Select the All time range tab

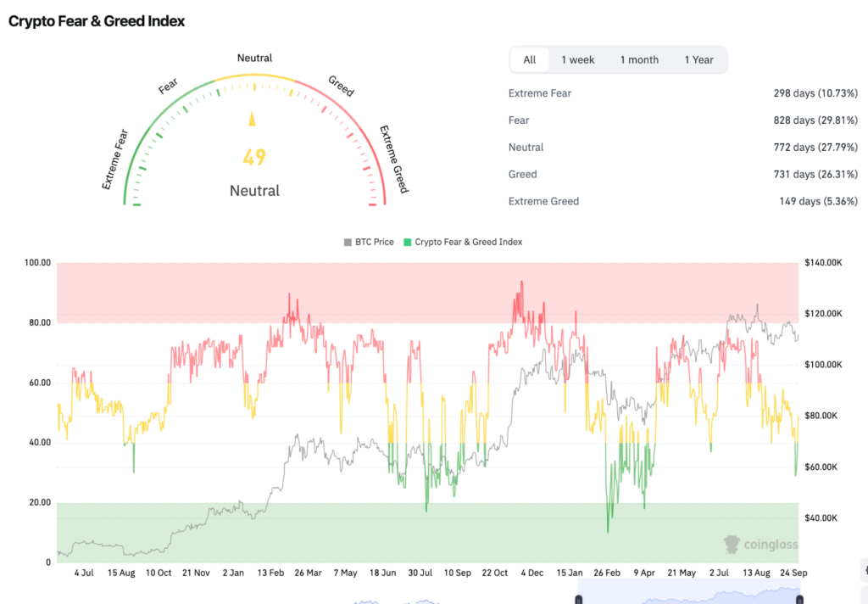point(530,60)
